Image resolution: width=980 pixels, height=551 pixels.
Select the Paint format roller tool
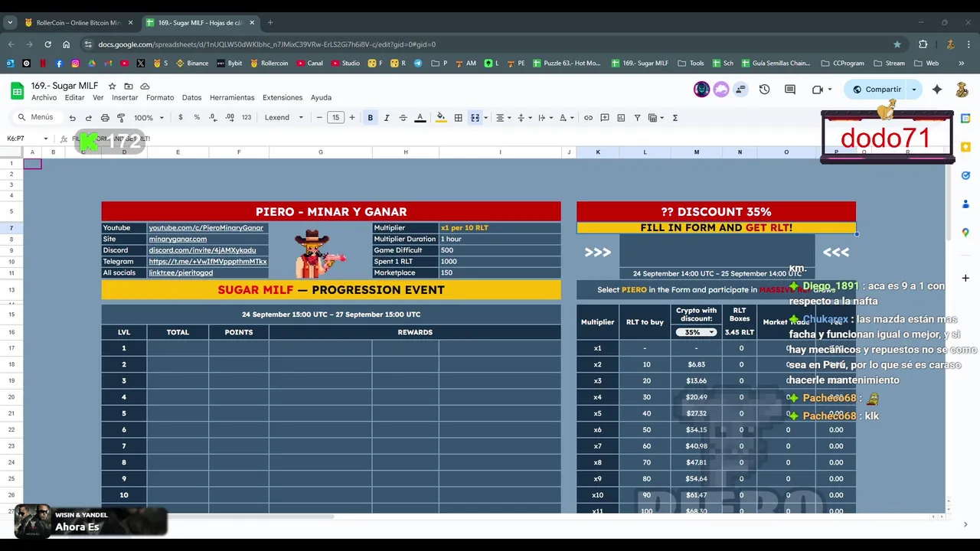(x=121, y=118)
